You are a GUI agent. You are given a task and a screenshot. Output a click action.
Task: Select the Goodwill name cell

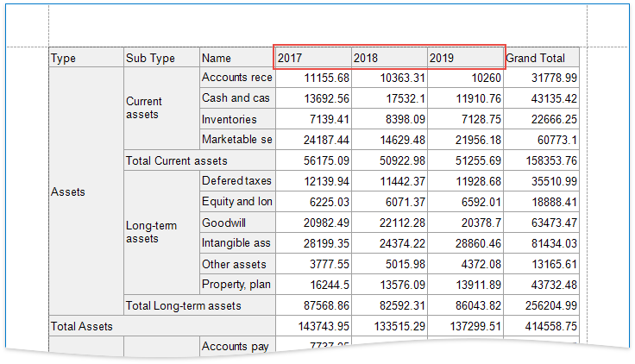(x=236, y=223)
